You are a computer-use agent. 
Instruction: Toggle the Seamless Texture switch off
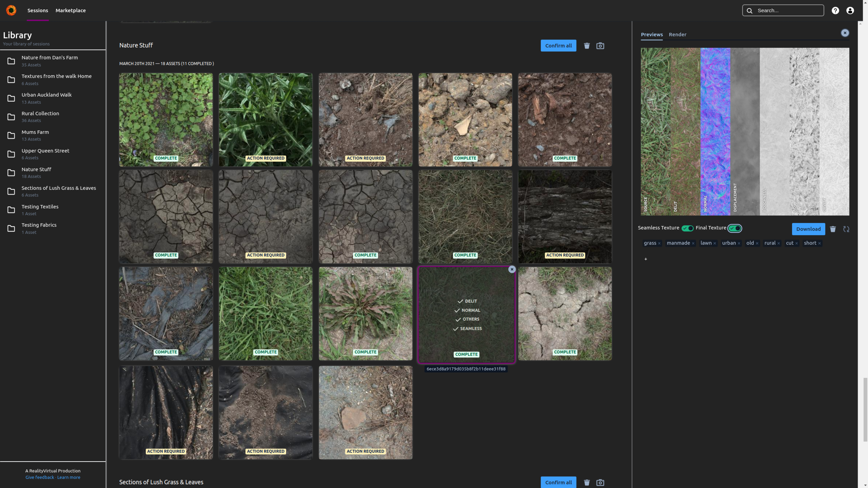688,228
